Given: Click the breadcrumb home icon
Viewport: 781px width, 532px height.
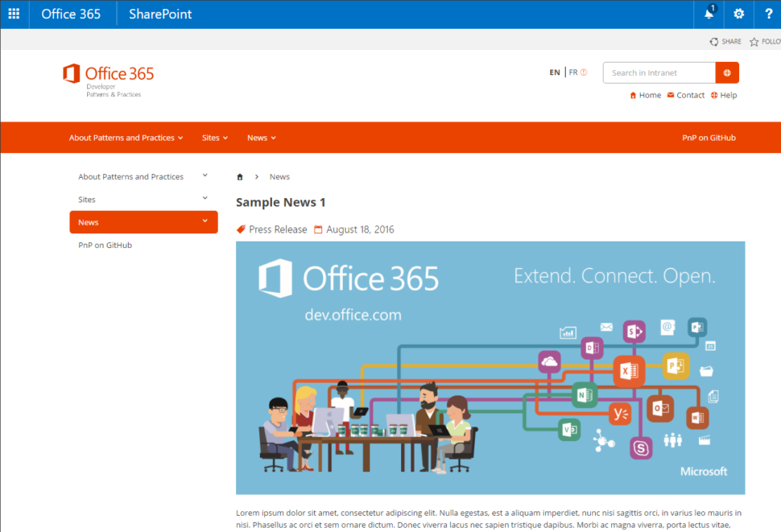Looking at the screenshot, I should coord(240,177).
